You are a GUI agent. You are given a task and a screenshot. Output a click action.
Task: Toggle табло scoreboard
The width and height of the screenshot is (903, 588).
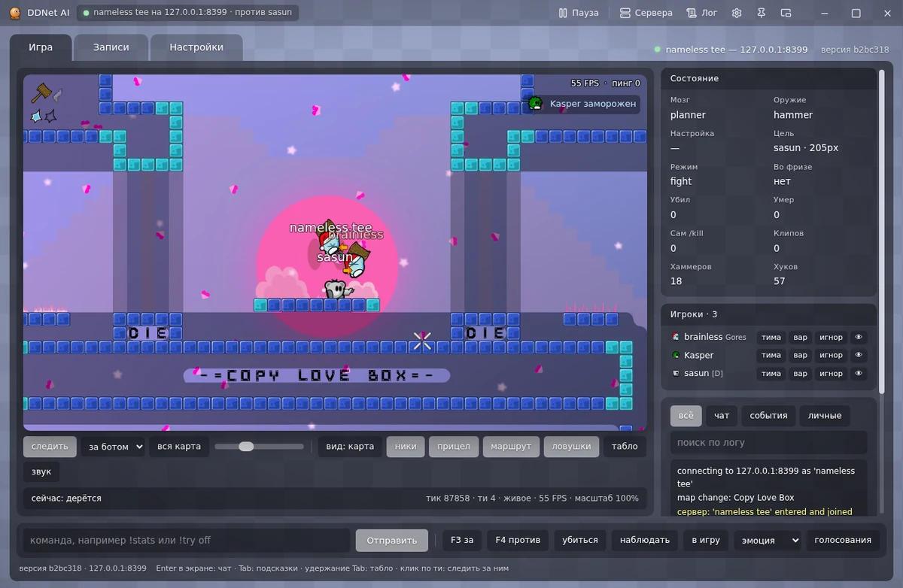tap(625, 447)
